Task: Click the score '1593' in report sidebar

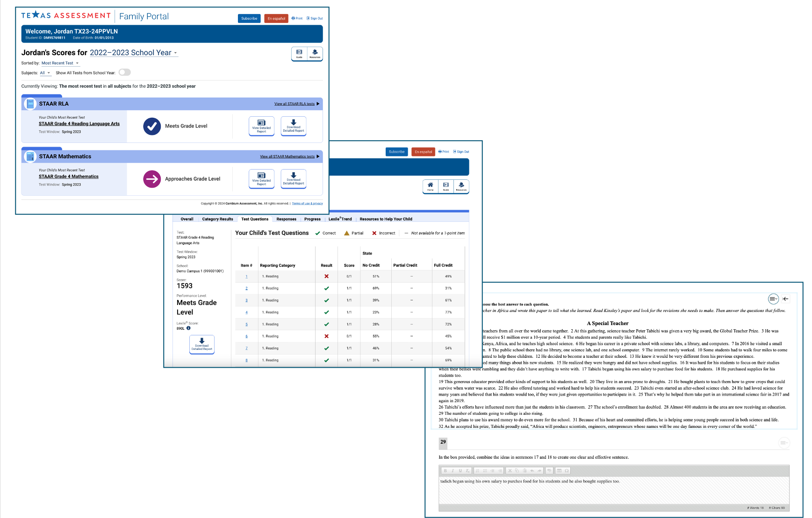Action: (185, 286)
